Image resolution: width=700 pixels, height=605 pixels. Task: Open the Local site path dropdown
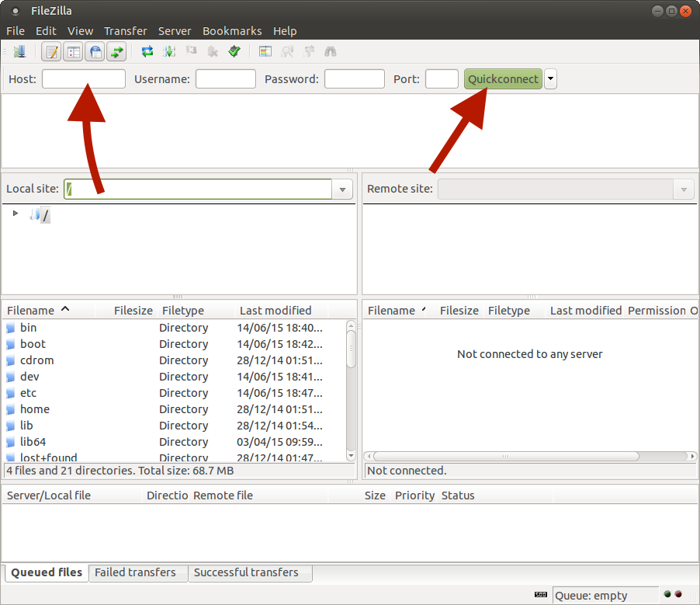[x=342, y=189]
